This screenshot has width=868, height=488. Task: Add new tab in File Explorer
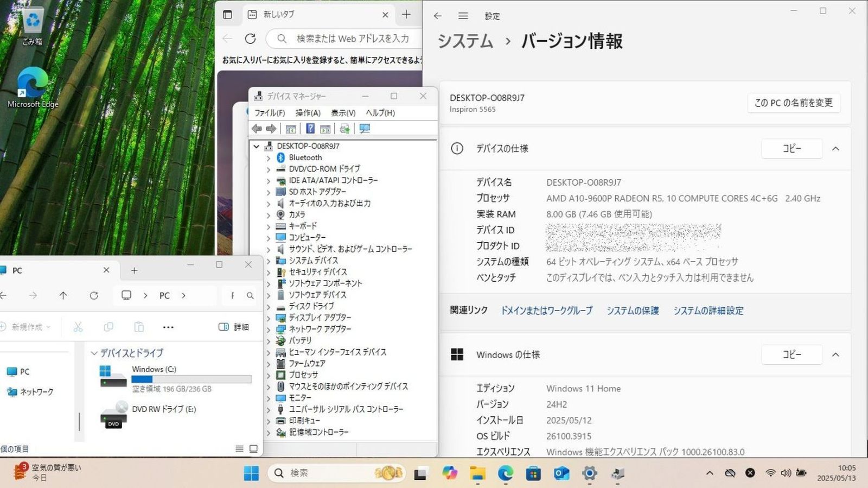tap(134, 270)
